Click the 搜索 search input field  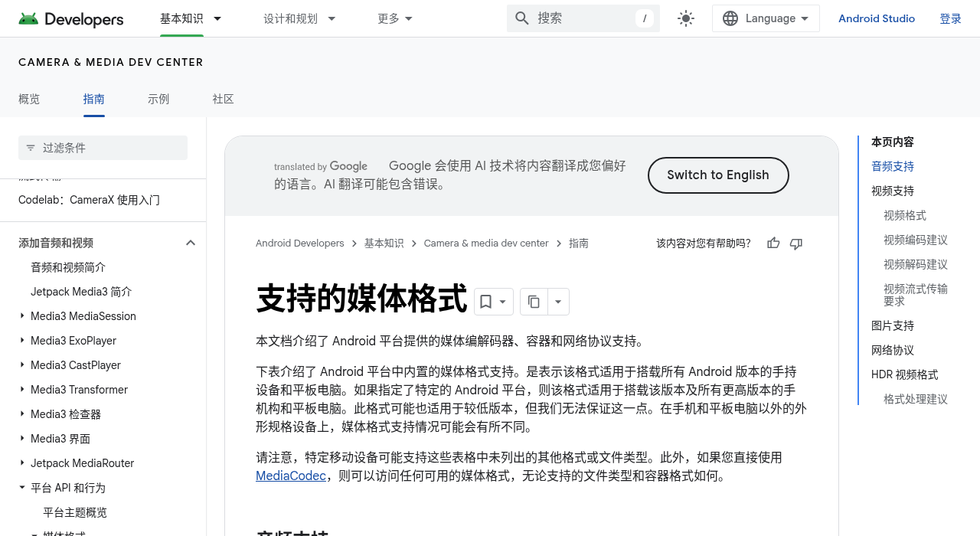pyautogui.click(x=583, y=18)
